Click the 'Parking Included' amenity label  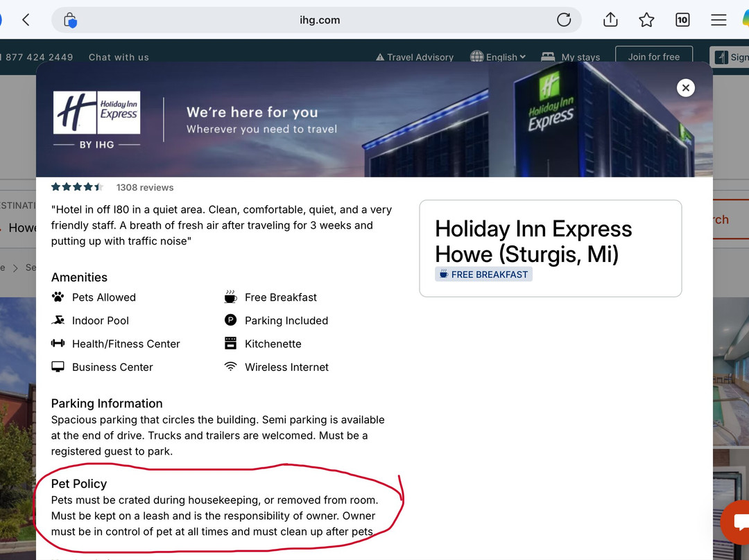tap(286, 321)
